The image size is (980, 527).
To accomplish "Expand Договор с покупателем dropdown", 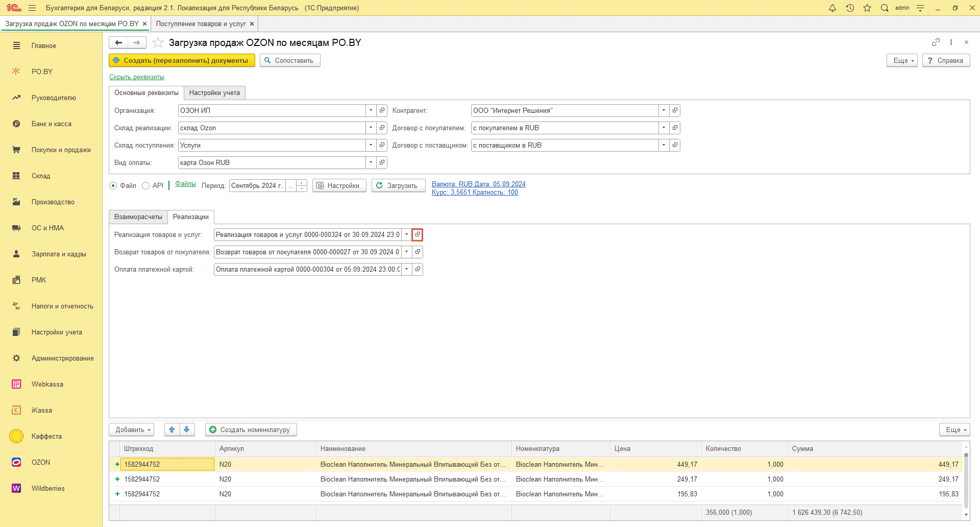I will tap(664, 128).
